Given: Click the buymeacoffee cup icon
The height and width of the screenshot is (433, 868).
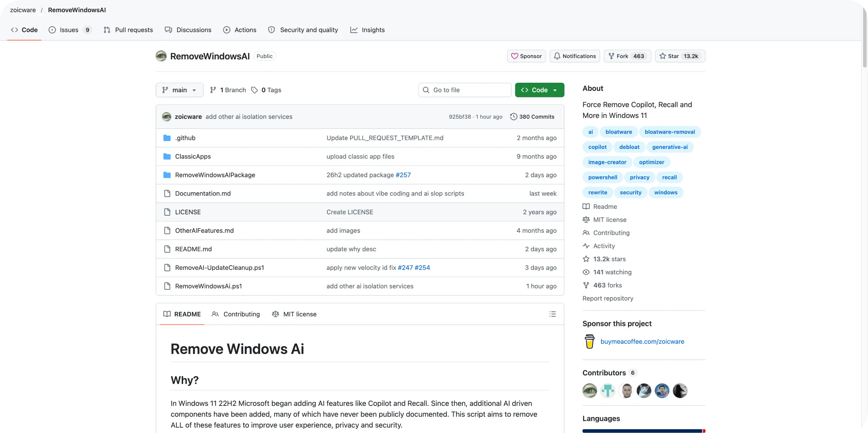Looking at the screenshot, I should [x=590, y=341].
